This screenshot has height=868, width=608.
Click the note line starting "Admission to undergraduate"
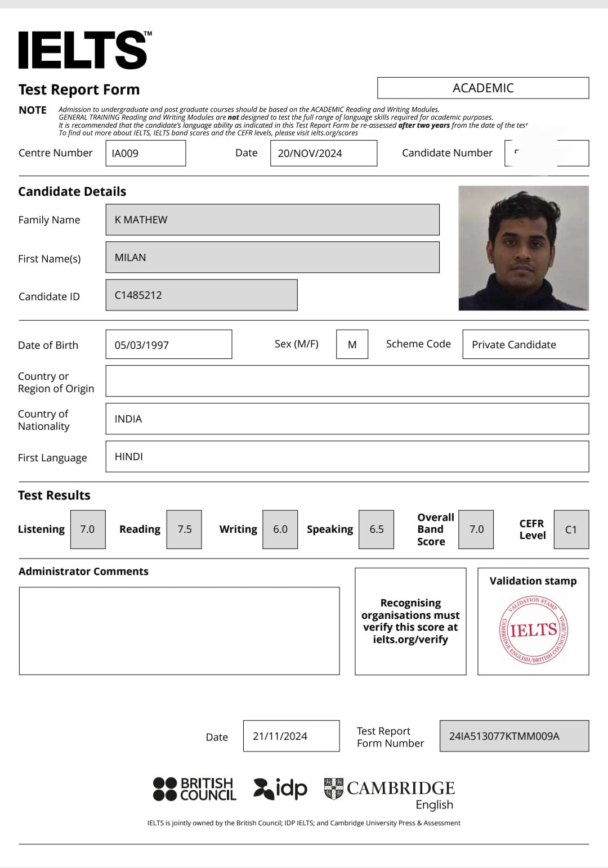coord(249,110)
